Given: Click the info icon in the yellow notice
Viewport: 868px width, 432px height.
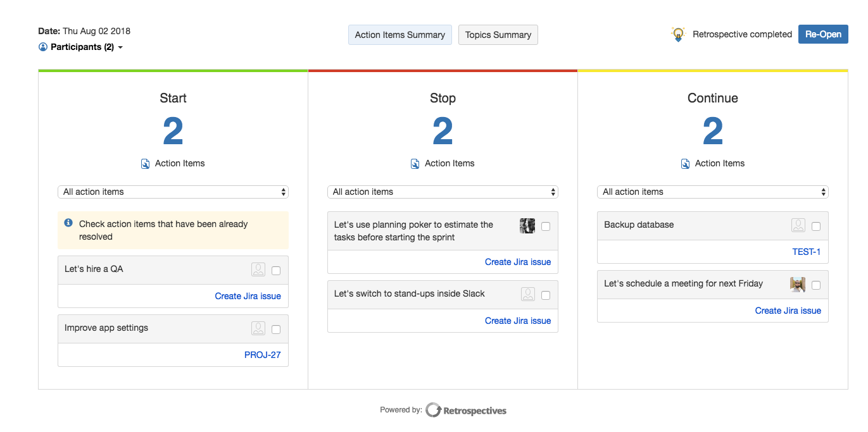Looking at the screenshot, I should coord(68,223).
